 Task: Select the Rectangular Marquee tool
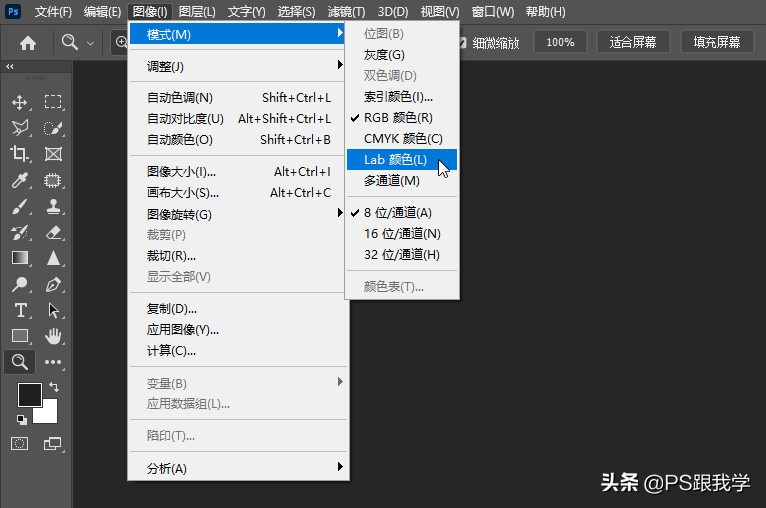point(53,102)
